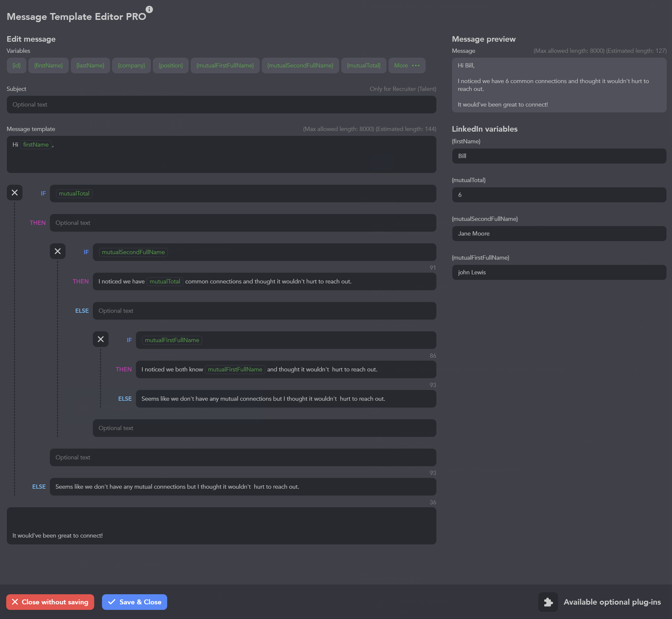
Task: Remove the mutualFirstFullName IF condition block
Action: coord(100,339)
